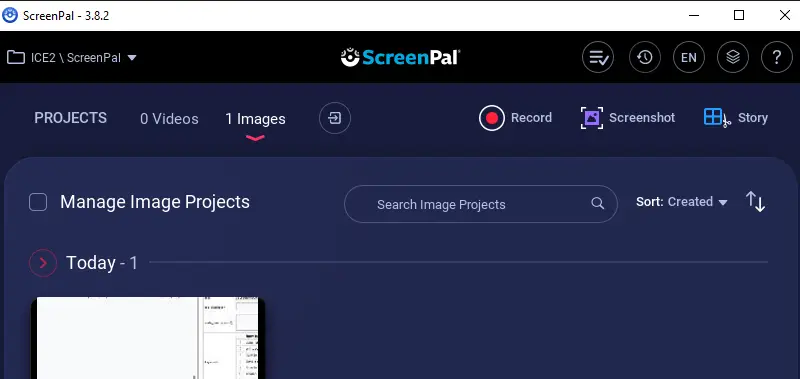Click the folder icon beside ICE2
This screenshot has height=379, width=800.
pyautogui.click(x=16, y=57)
